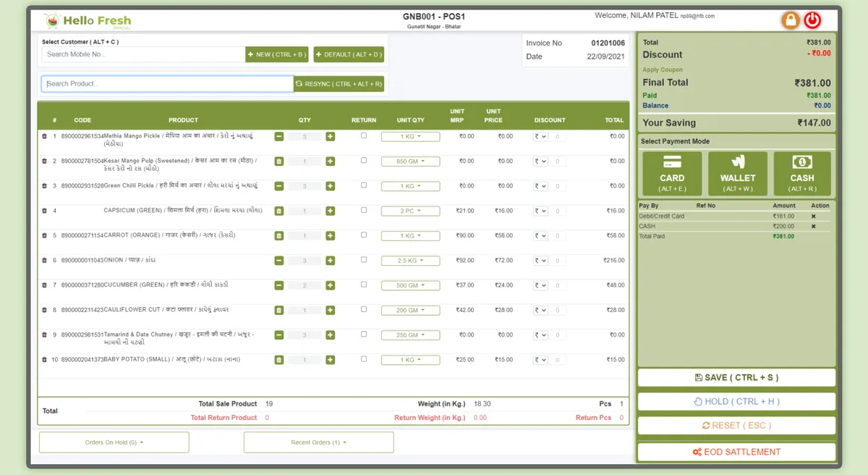Increase quantity of CAPSICUM (GREEN)
The width and height of the screenshot is (868, 475).
(x=331, y=211)
